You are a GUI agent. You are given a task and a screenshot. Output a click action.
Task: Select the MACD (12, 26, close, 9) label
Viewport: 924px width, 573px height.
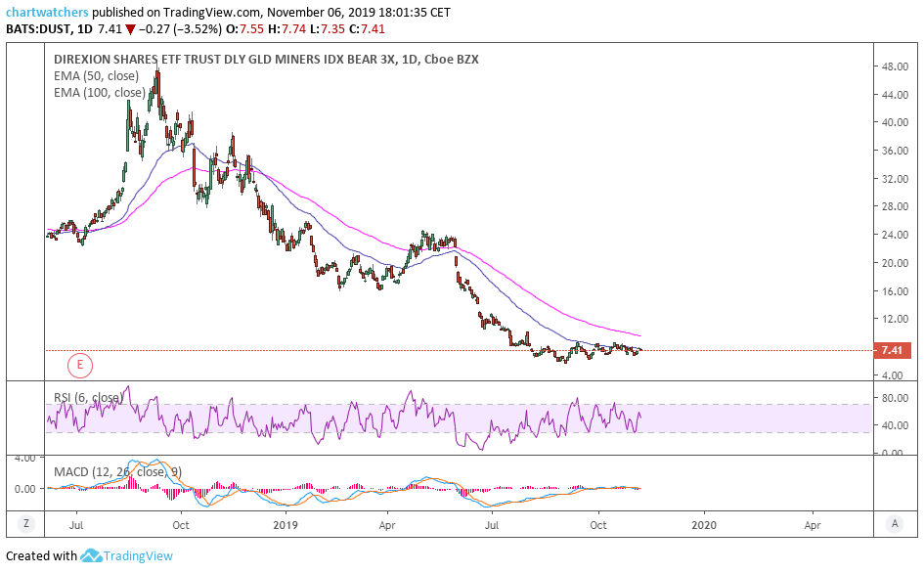pos(118,472)
